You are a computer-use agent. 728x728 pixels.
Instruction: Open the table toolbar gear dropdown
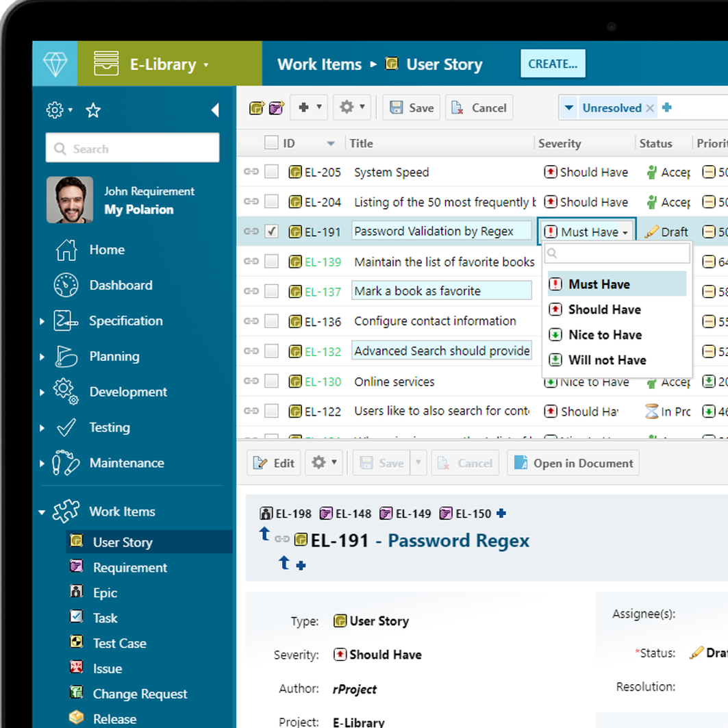pyautogui.click(x=351, y=108)
